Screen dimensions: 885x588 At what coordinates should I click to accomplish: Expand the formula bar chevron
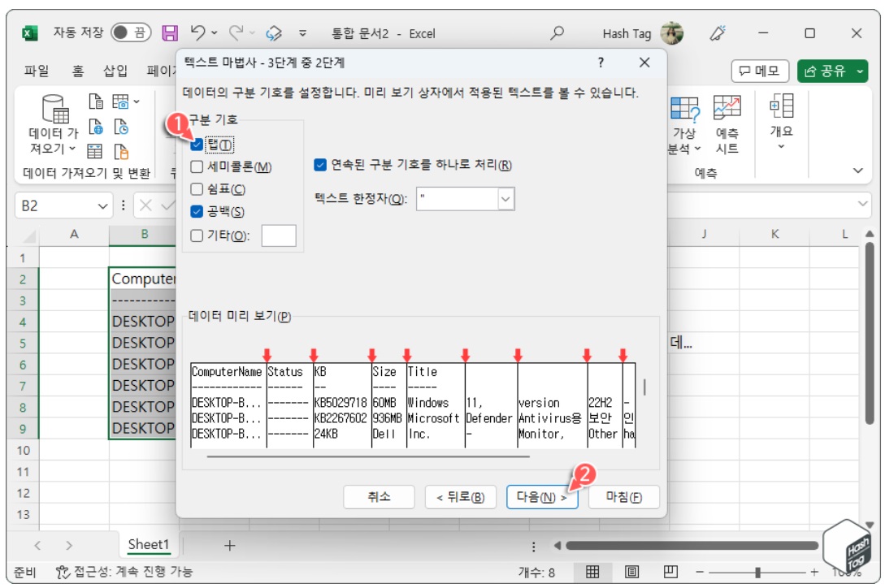862,204
